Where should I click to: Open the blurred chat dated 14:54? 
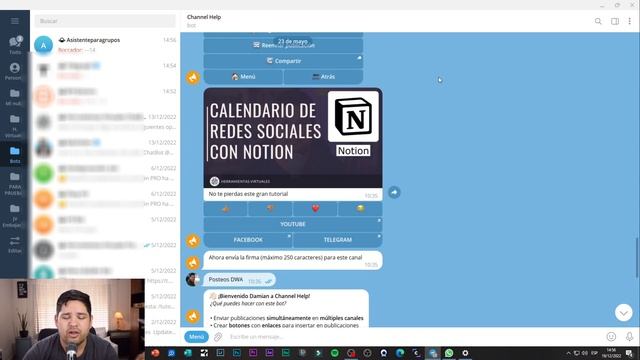tap(105, 70)
